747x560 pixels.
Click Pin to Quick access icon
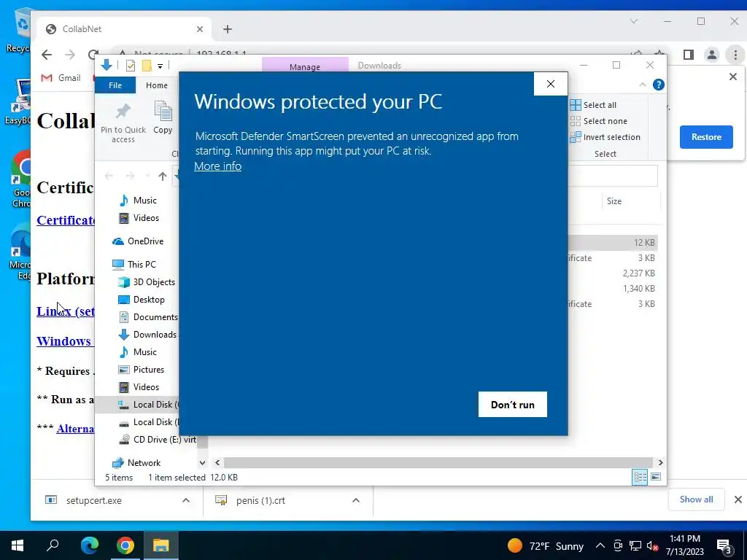[123, 122]
